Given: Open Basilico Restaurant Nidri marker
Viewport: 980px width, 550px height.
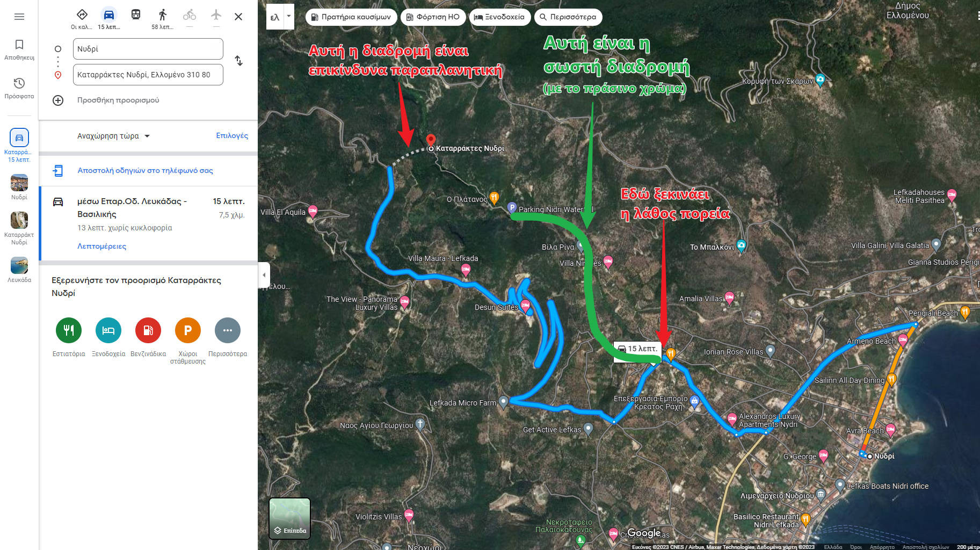Looking at the screenshot, I should pos(805,519).
